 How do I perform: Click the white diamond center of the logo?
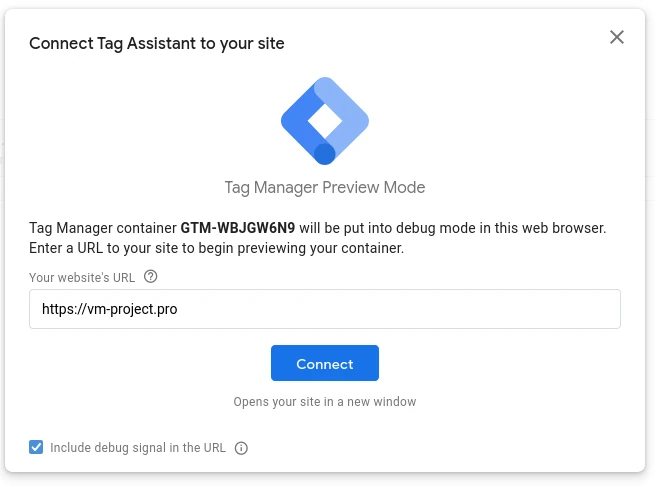pyautogui.click(x=324, y=121)
